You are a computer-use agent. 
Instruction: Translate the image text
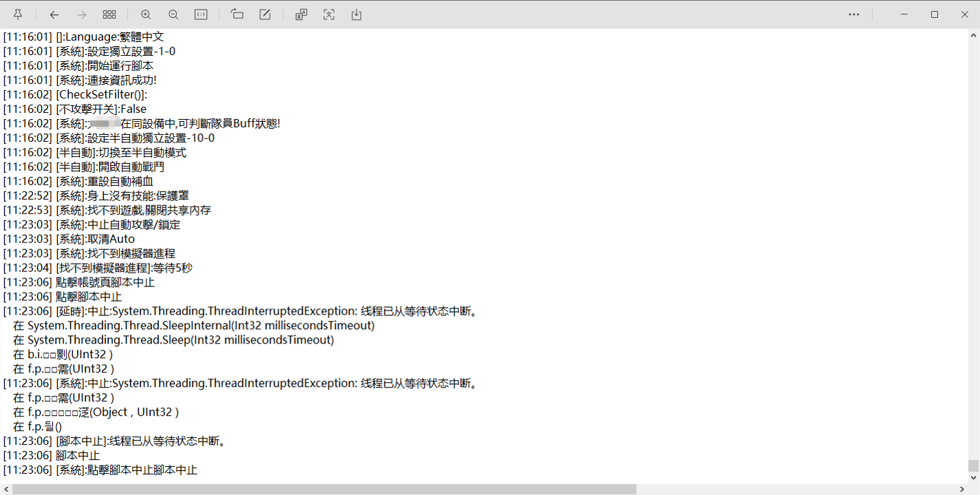[301, 14]
